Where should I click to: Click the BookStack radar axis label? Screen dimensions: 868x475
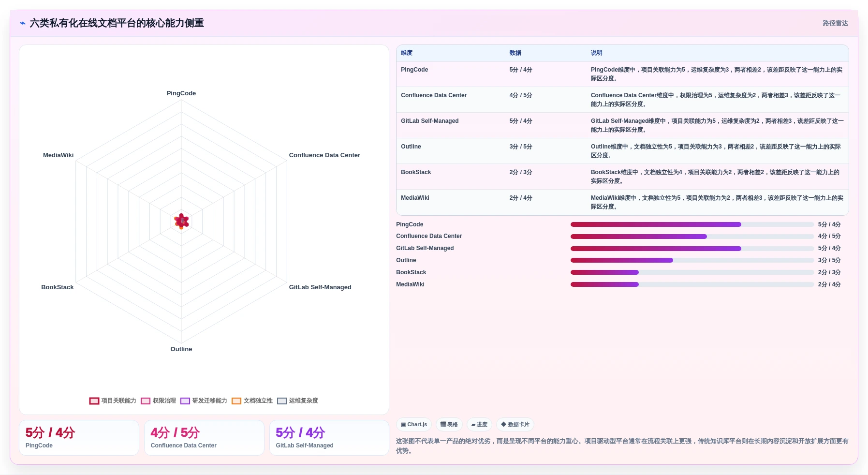tap(58, 287)
